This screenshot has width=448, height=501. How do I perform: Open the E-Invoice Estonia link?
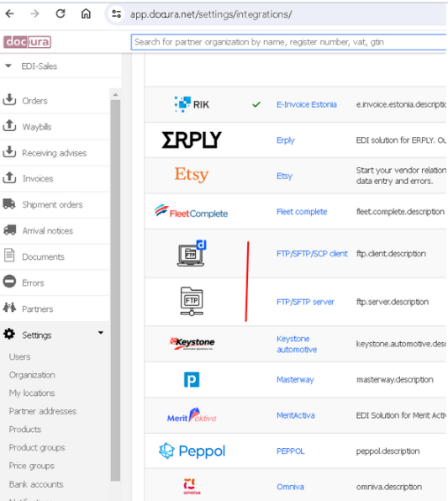[x=307, y=104]
